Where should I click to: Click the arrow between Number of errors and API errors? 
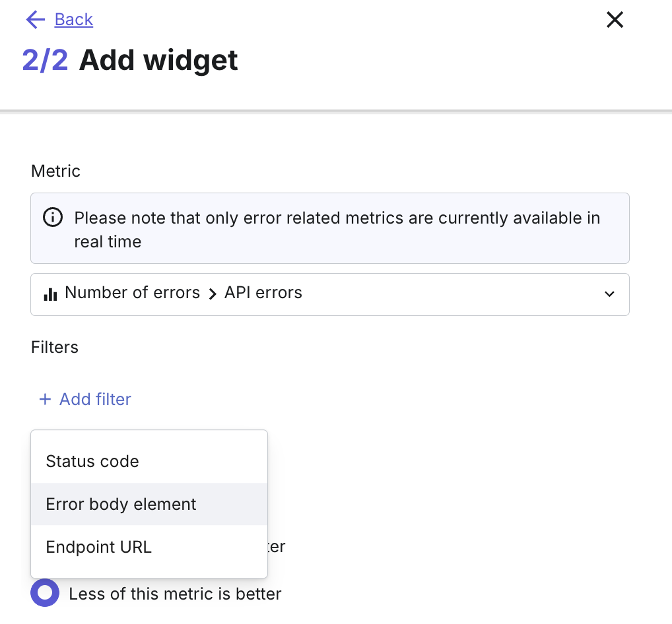tap(213, 294)
